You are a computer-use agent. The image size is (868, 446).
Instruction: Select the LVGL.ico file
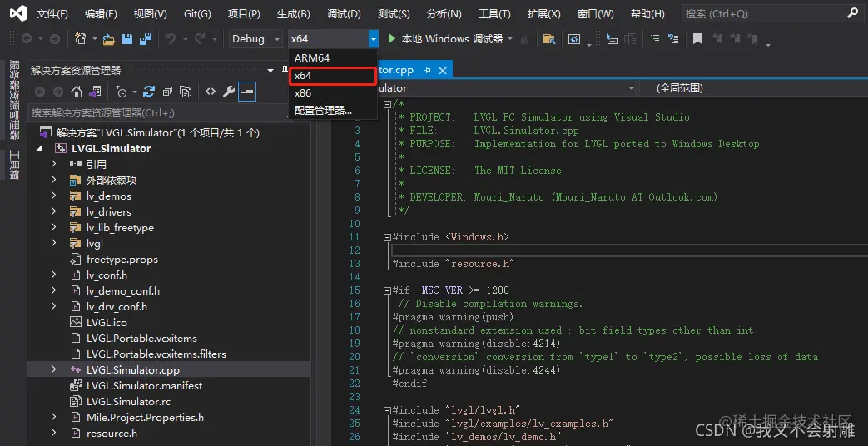(107, 322)
